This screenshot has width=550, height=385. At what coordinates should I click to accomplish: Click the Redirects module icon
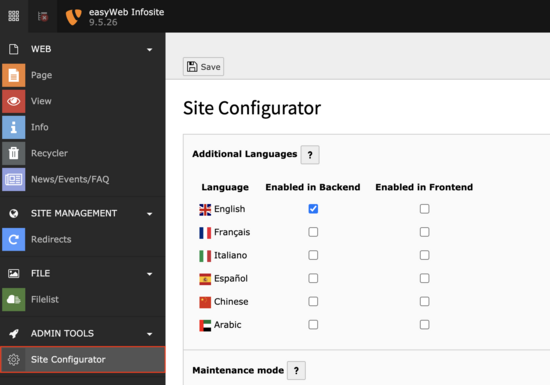pyautogui.click(x=14, y=239)
